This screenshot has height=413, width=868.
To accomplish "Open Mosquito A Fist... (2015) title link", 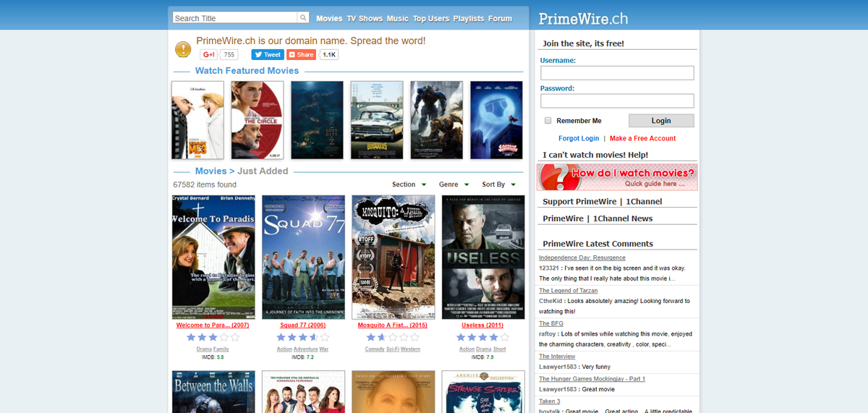I will tap(393, 325).
